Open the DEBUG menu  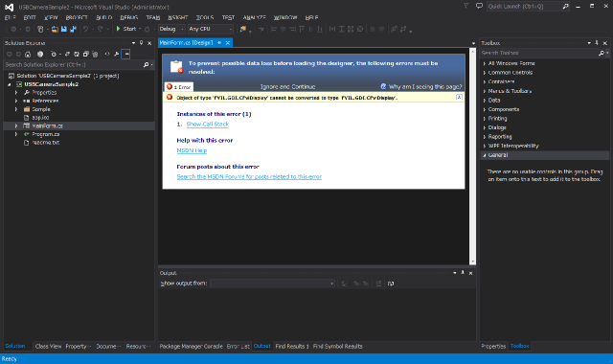point(129,17)
